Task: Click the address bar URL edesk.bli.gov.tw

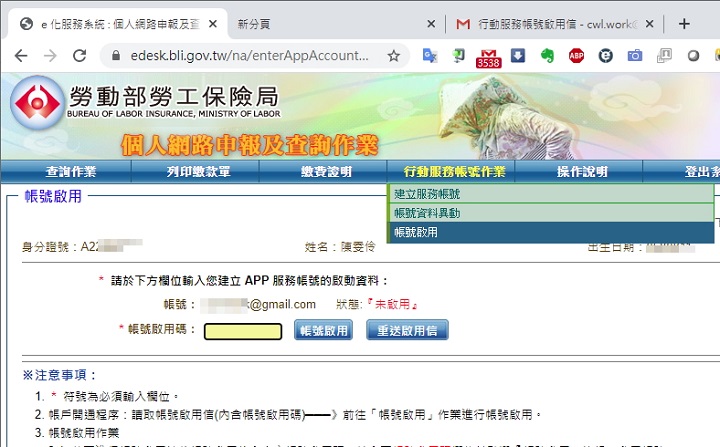Action: pos(249,56)
